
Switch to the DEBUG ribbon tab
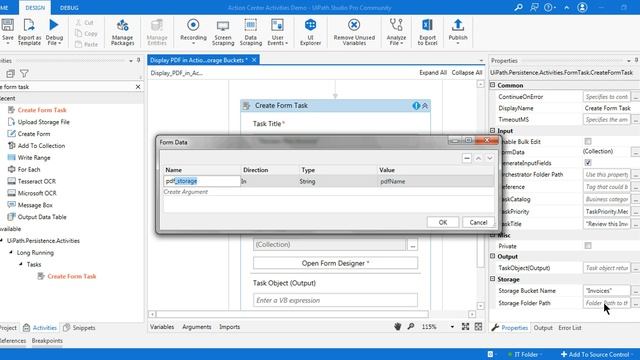(69, 8)
